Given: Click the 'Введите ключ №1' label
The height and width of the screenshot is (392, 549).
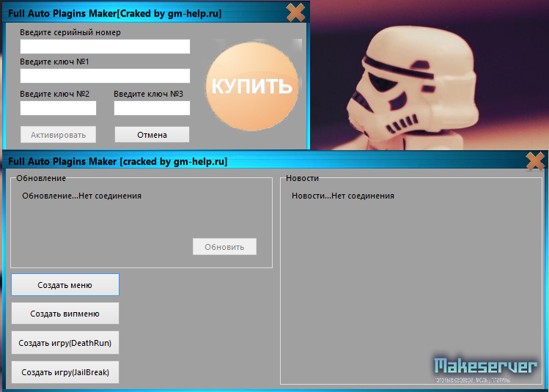Looking at the screenshot, I should (x=55, y=62).
